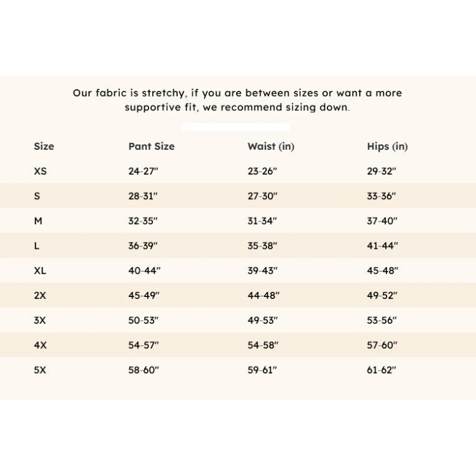
Task: Click the 40-44" pant size cell
Action: (x=144, y=270)
